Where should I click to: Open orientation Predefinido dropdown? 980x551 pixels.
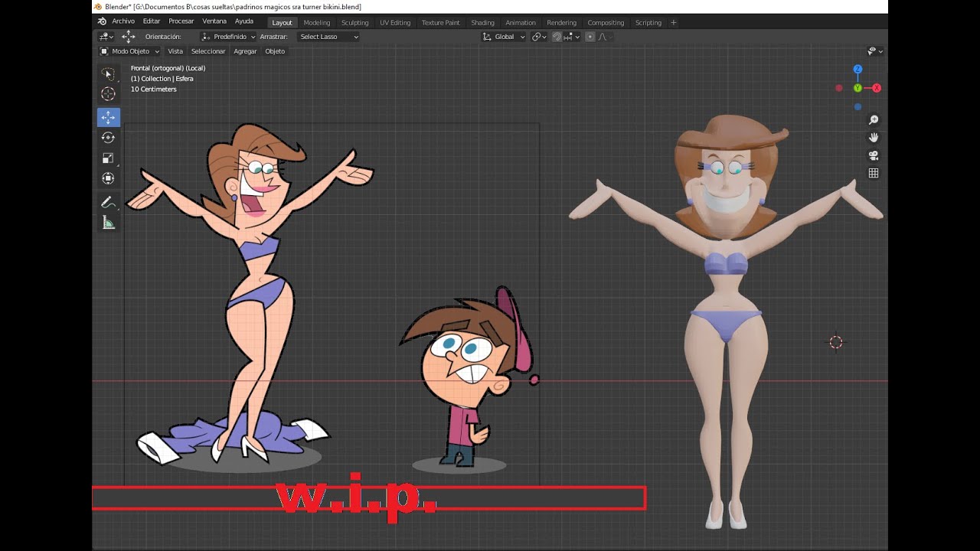pos(228,37)
